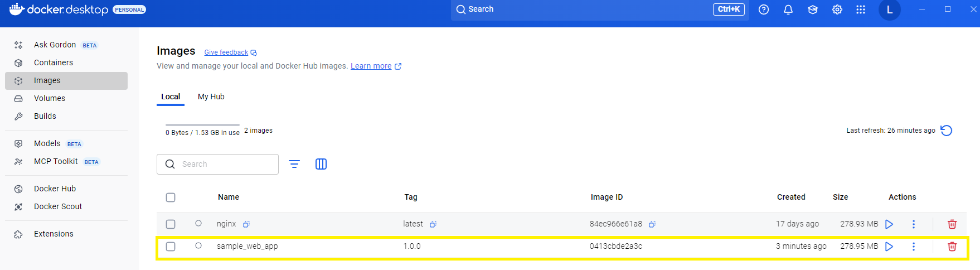Copy the nginx image name
This screenshot has height=270, width=980.
(246, 224)
